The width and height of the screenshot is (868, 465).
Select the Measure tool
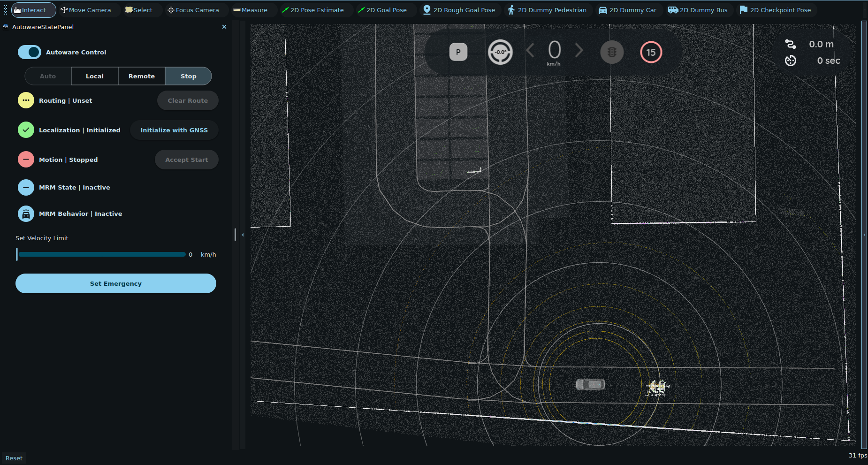pyautogui.click(x=250, y=10)
